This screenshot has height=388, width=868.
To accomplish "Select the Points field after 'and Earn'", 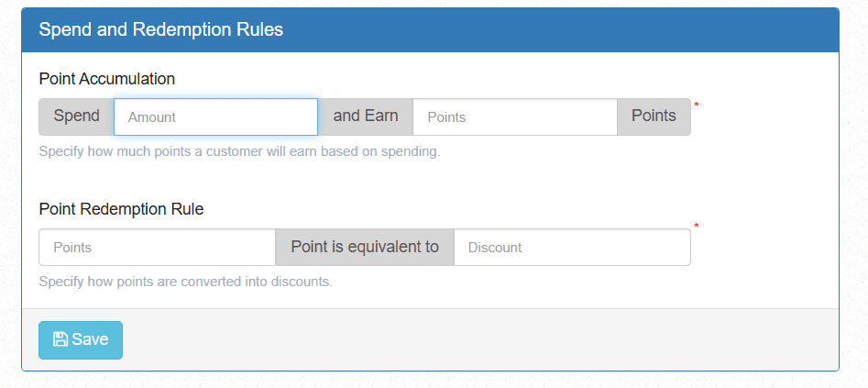I will coord(515,117).
